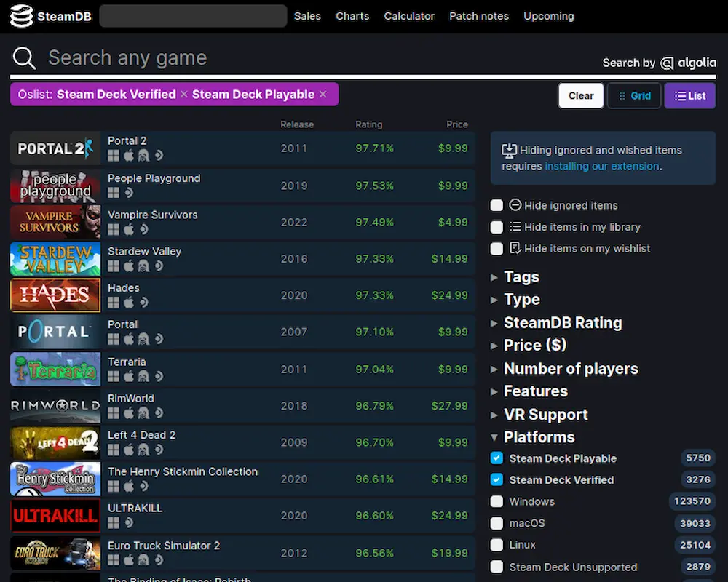Click Linux icon in Euro Truck Simulator 2 row
The image size is (728, 582).
pyautogui.click(x=143, y=560)
